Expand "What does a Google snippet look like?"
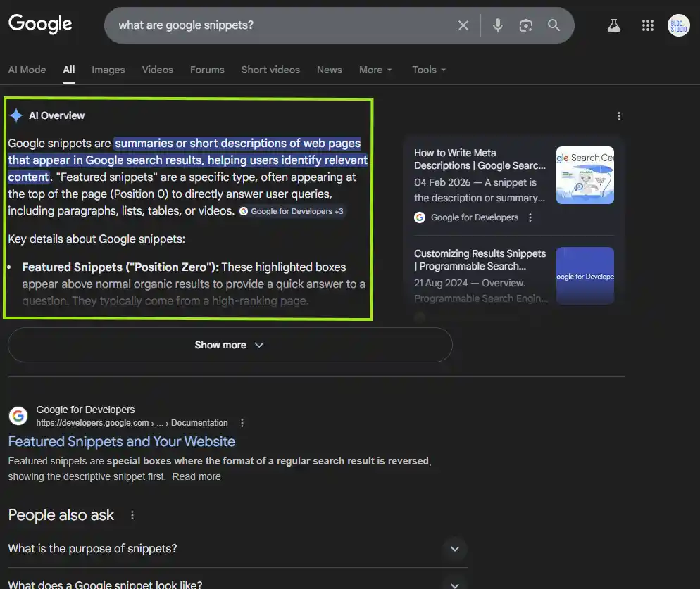Screen dimensions: 700x589 (x=454, y=584)
